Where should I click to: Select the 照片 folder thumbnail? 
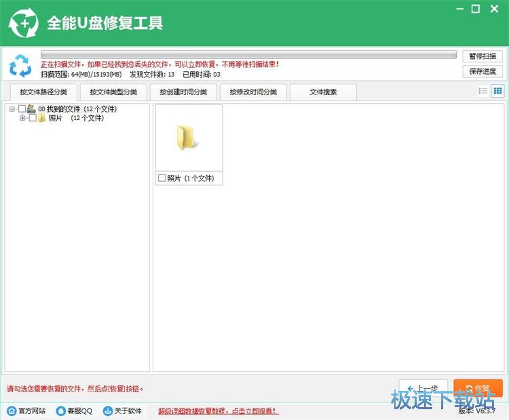click(x=189, y=138)
